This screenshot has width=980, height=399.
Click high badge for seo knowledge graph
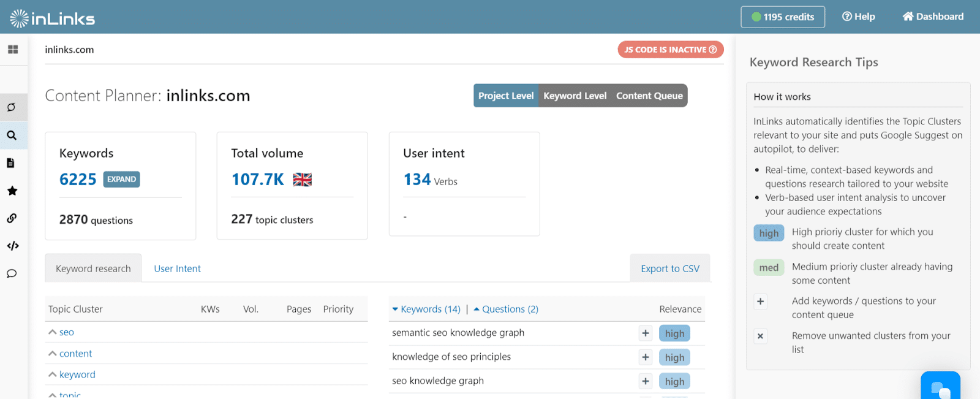point(674,381)
